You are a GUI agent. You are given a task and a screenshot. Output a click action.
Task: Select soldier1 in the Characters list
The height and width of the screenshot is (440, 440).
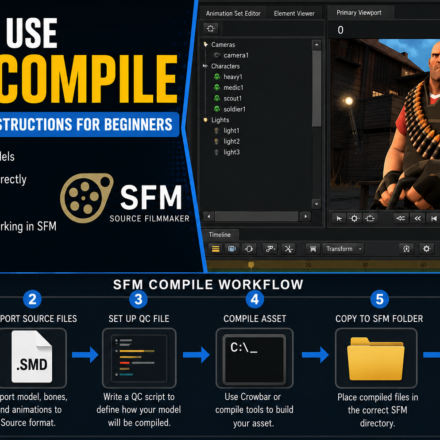pyautogui.click(x=234, y=109)
